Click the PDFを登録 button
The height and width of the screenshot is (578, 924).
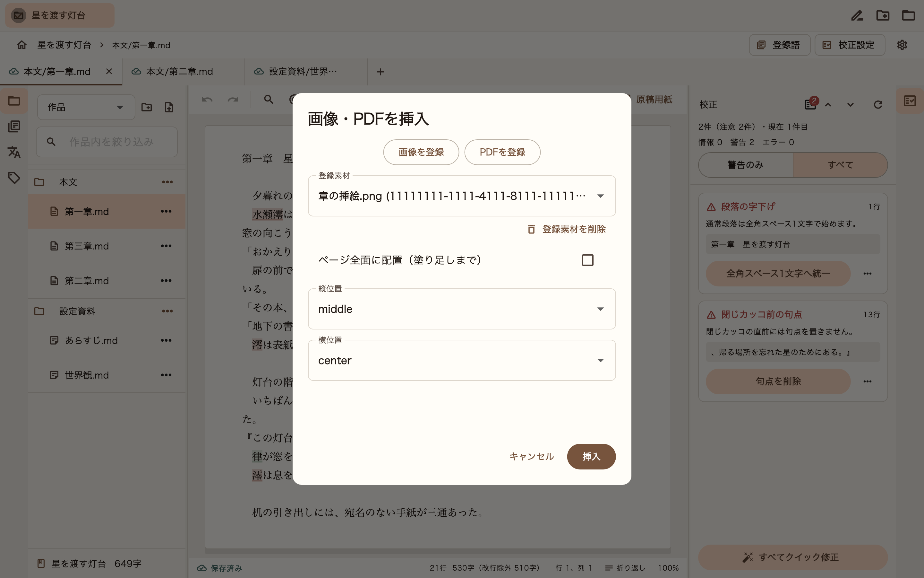pyautogui.click(x=502, y=152)
